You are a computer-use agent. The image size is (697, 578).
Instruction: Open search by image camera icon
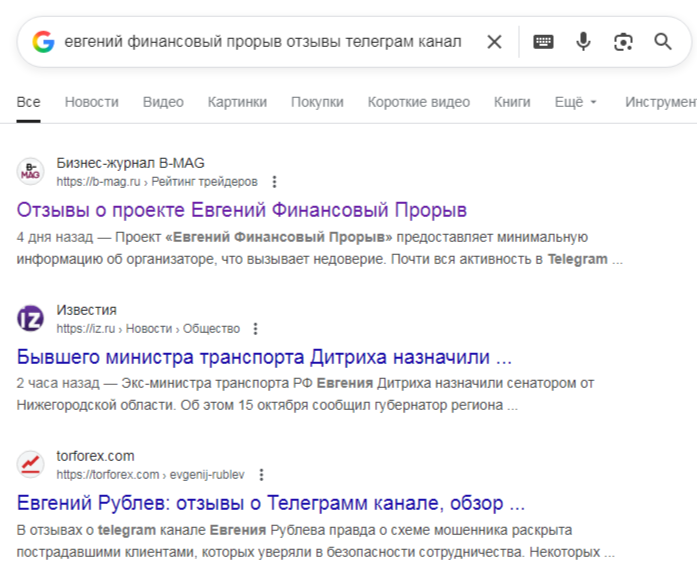623,42
